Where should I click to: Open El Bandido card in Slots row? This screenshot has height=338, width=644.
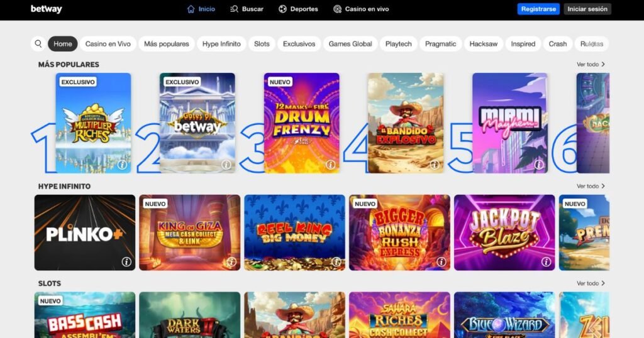(x=295, y=315)
